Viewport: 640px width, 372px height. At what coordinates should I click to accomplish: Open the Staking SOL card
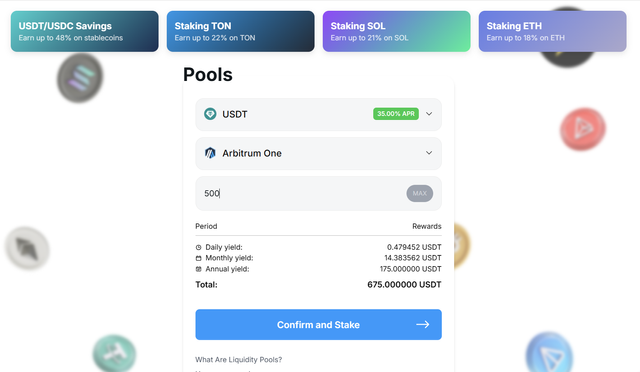396,31
